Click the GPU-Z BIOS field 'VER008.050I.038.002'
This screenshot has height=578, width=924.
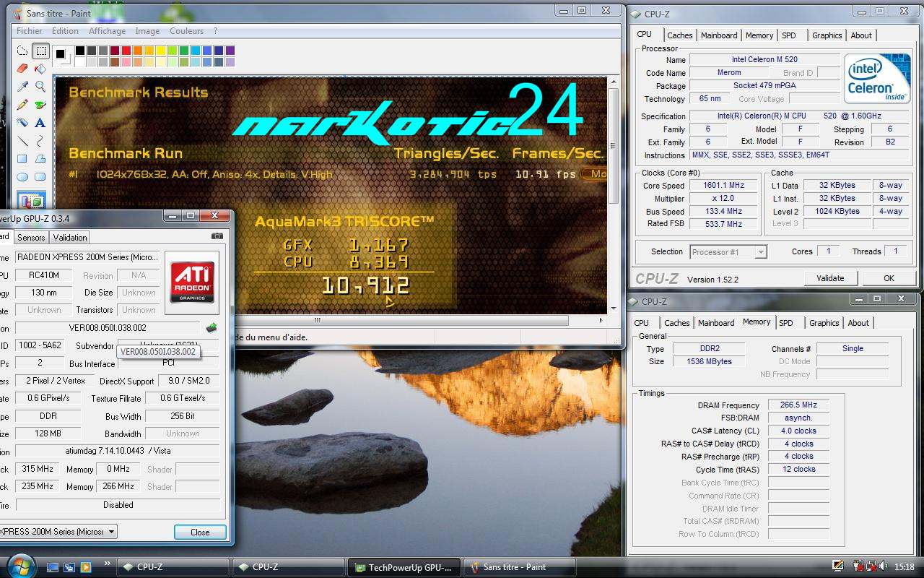[108, 328]
